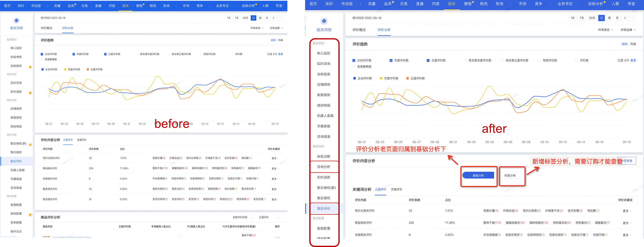The image size is (644, 247).
Task: Select 周 granularity in before screenshot
Action: (x=260, y=18)
